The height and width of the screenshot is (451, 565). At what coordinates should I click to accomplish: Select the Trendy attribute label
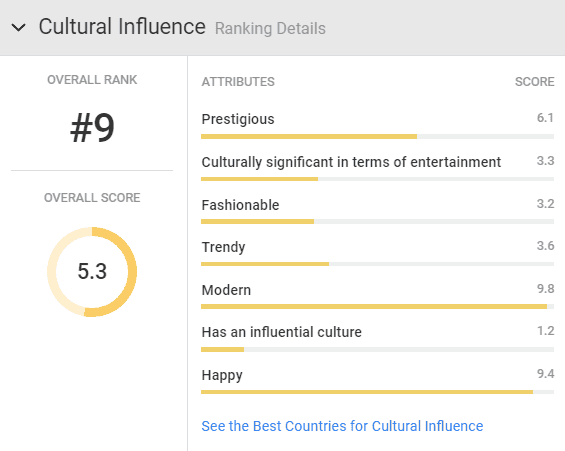[223, 247]
